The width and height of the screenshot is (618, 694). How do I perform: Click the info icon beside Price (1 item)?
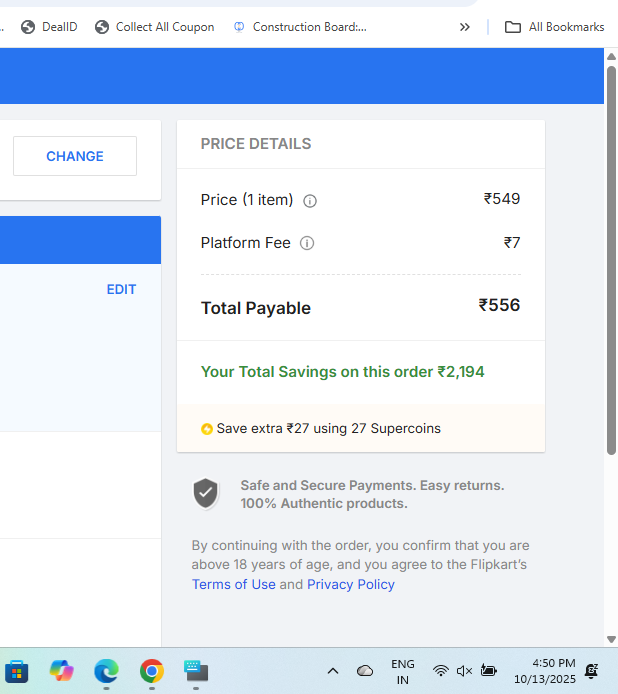310,200
